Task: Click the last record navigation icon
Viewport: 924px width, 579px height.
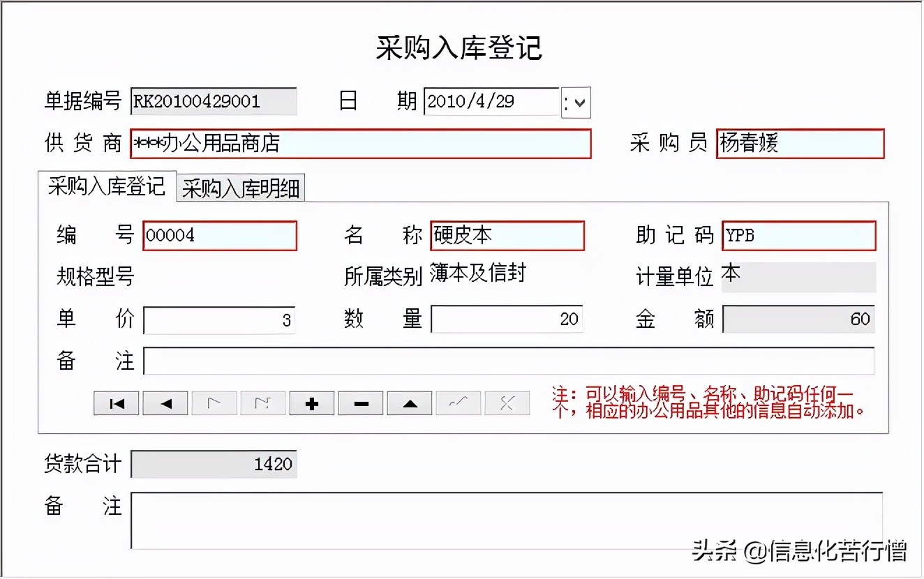Action: [x=262, y=403]
